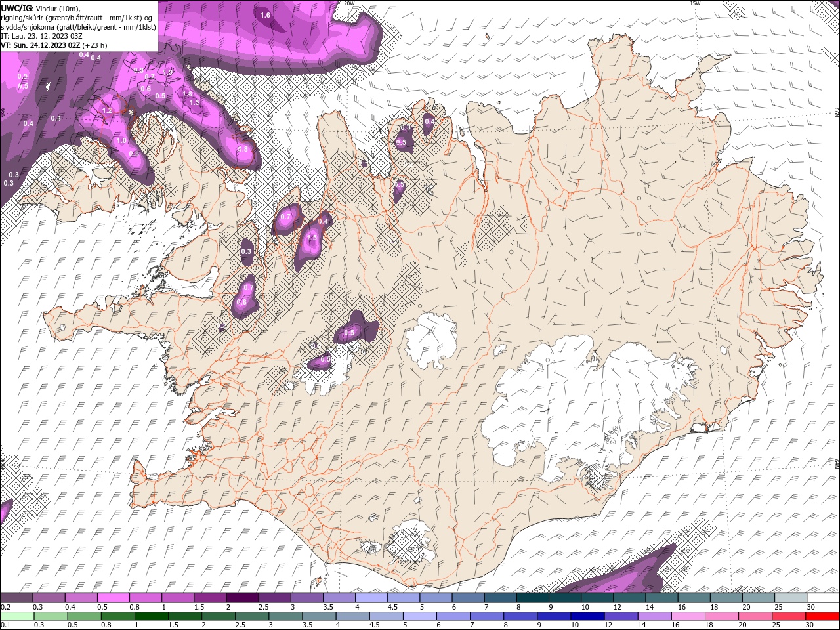
Task: Click the Mýrdalsjökull hatched glacier area
Action: click(407, 545)
